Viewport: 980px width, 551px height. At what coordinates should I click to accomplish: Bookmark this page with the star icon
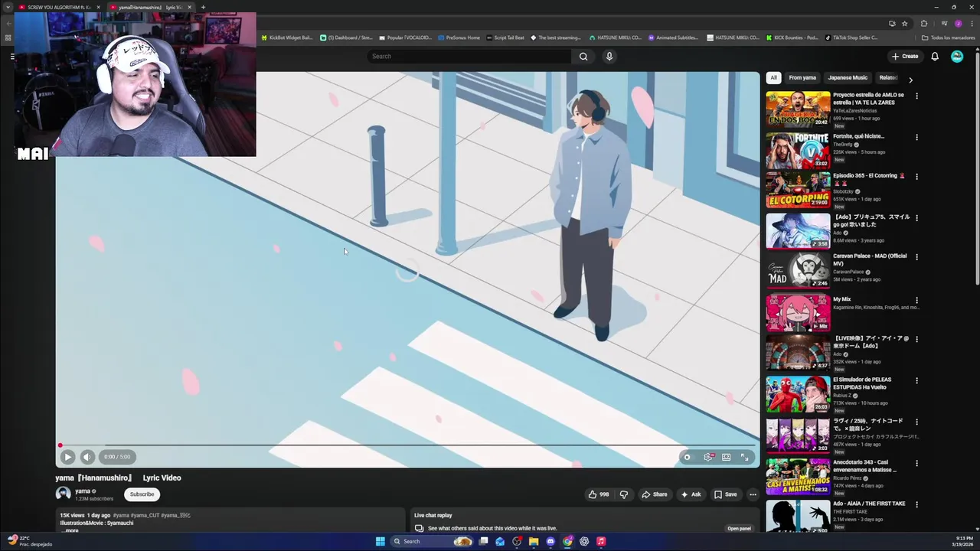coord(904,24)
